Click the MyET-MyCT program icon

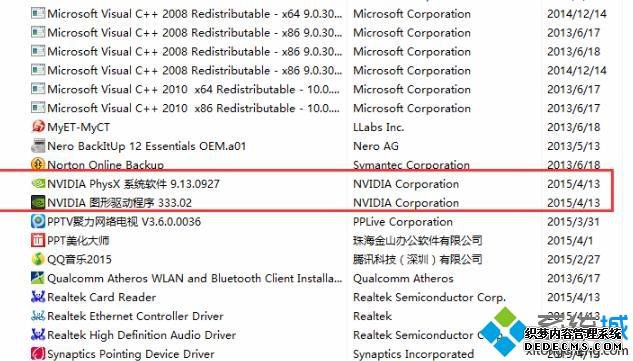38,127
